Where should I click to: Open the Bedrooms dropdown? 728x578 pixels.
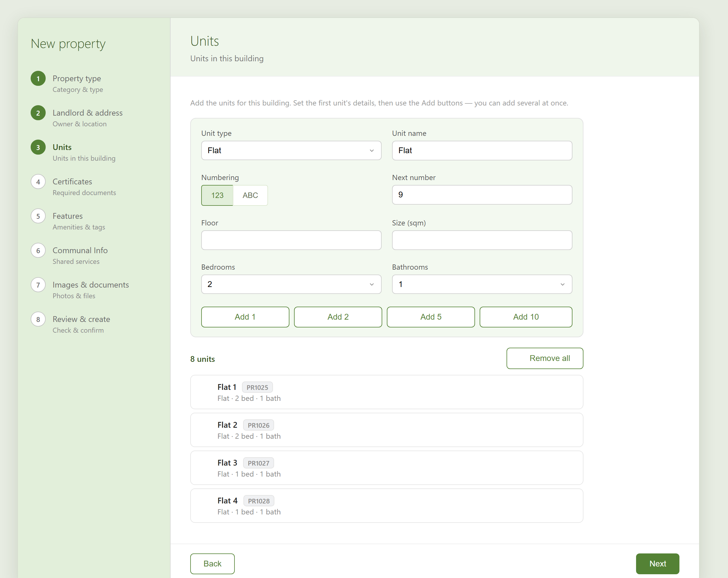point(291,284)
